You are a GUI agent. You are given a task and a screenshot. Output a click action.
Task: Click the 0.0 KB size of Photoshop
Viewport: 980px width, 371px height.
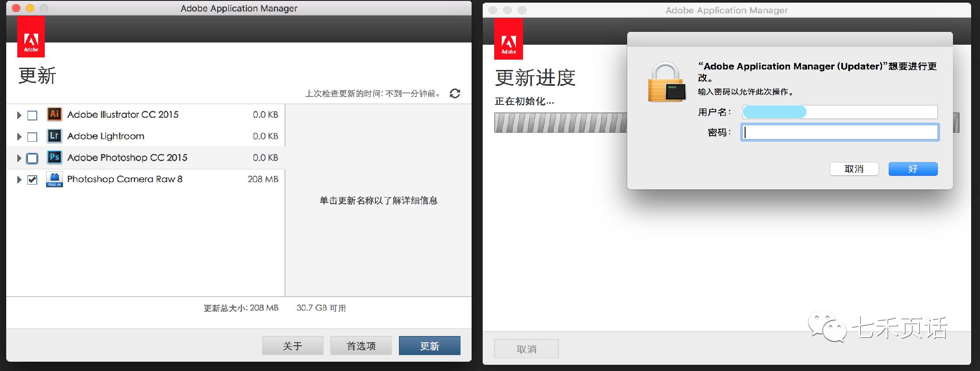(265, 158)
